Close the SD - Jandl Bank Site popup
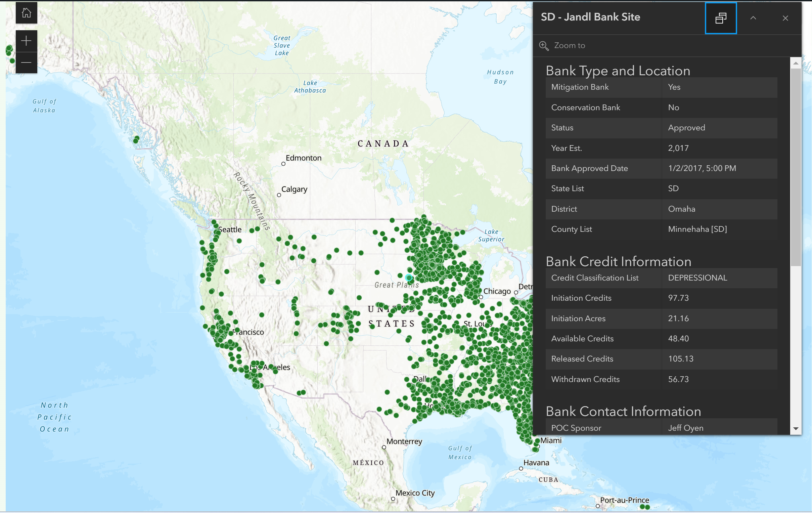This screenshot has height=513, width=812. [785, 18]
